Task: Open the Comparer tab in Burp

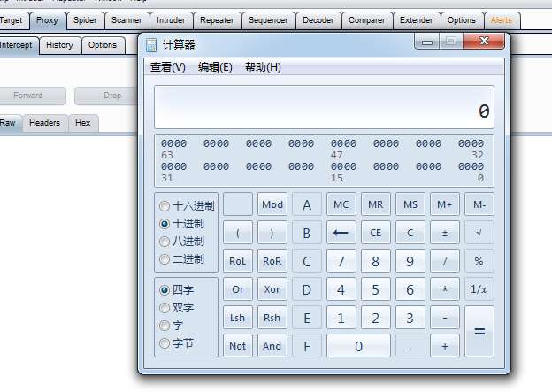Action: 366,20
